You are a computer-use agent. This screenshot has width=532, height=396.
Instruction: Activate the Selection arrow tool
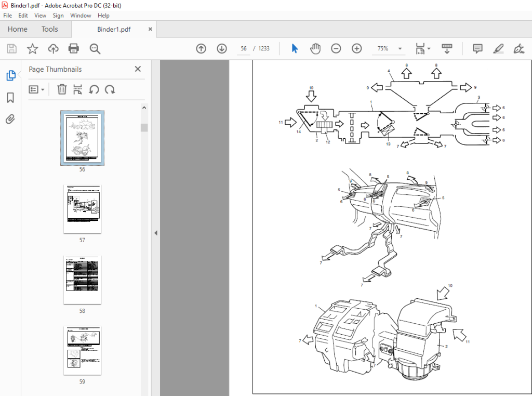coord(295,48)
